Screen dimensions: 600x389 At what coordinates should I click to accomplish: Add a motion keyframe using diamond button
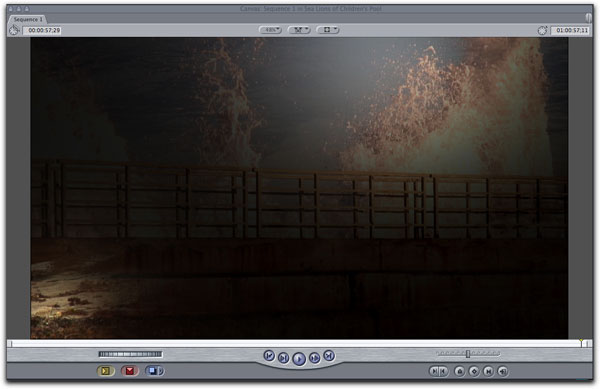[x=474, y=371]
